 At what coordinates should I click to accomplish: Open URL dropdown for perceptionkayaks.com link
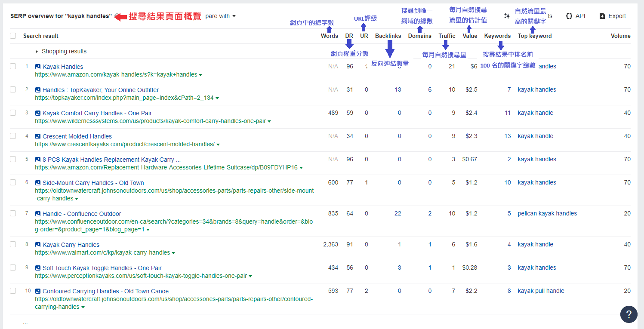coord(250,276)
